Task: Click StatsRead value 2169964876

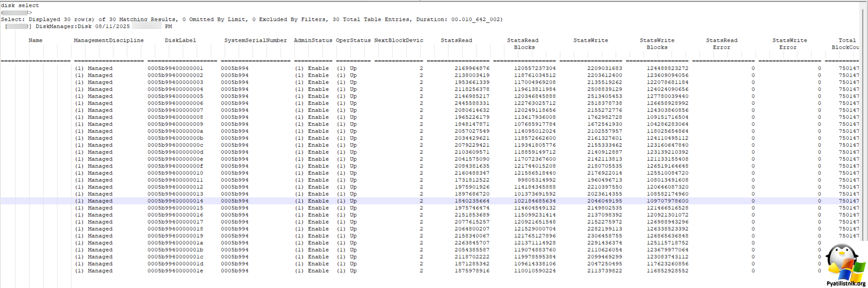Action: point(472,68)
